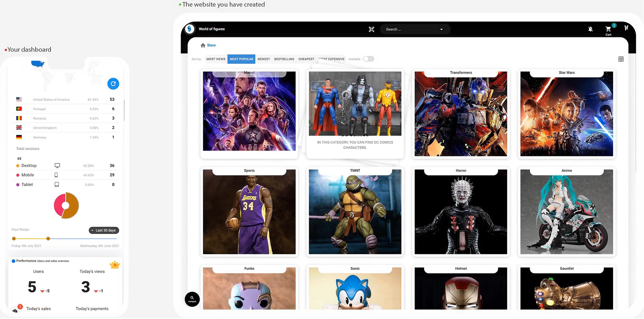
Task: Select the United Kingdom row text
Action: pyautogui.click(x=45, y=128)
